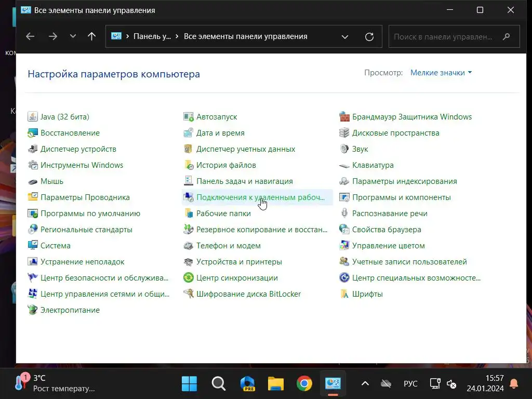Click Шифрование диска BitLocker icon
The width and height of the screenshot is (532, 399).
click(x=188, y=294)
